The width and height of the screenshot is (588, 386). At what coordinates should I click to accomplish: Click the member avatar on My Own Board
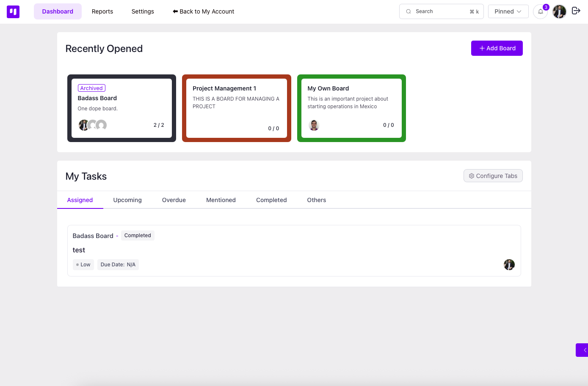click(x=314, y=125)
